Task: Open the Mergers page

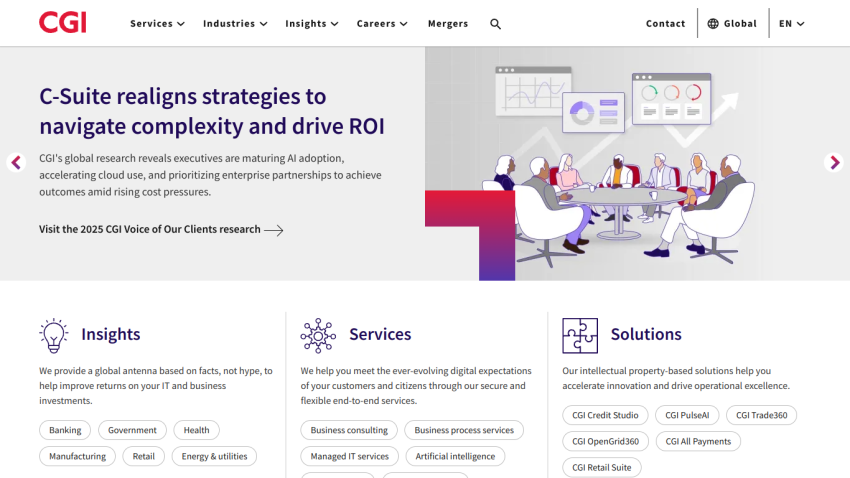Action: pyautogui.click(x=448, y=23)
